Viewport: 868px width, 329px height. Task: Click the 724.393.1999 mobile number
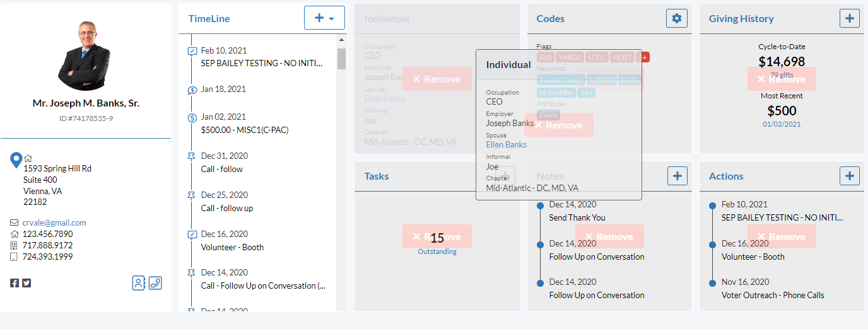48,257
